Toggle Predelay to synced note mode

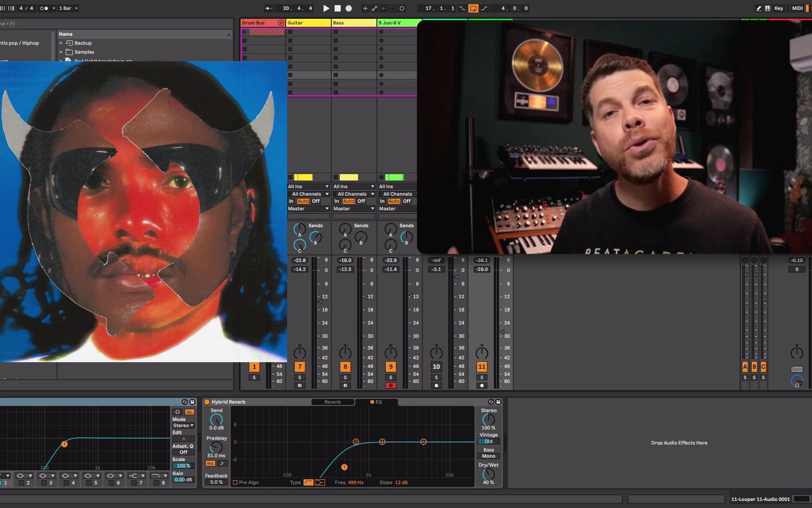click(222, 463)
